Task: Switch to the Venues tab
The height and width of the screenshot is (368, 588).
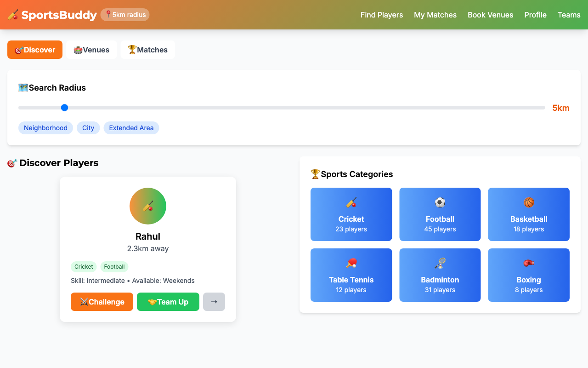Action: (x=91, y=50)
